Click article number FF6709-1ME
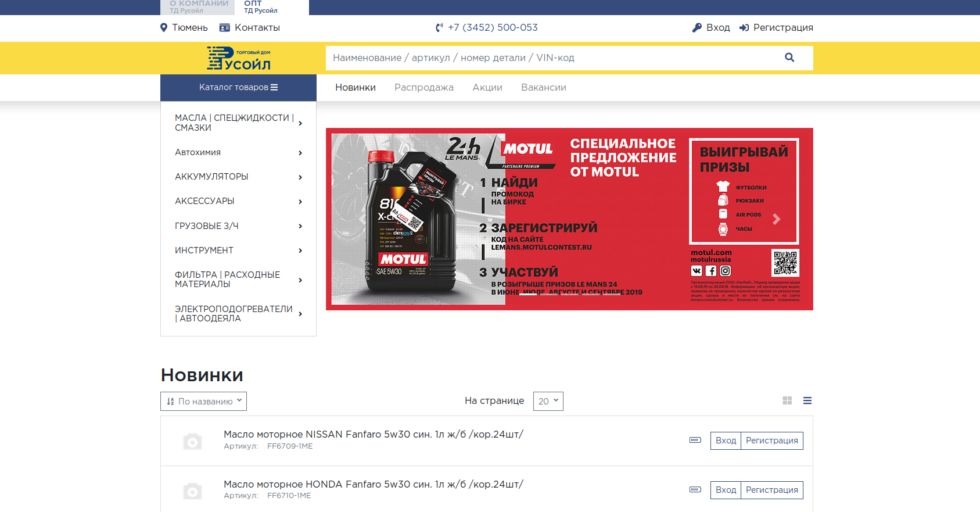980x512 pixels. tap(290, 446)
